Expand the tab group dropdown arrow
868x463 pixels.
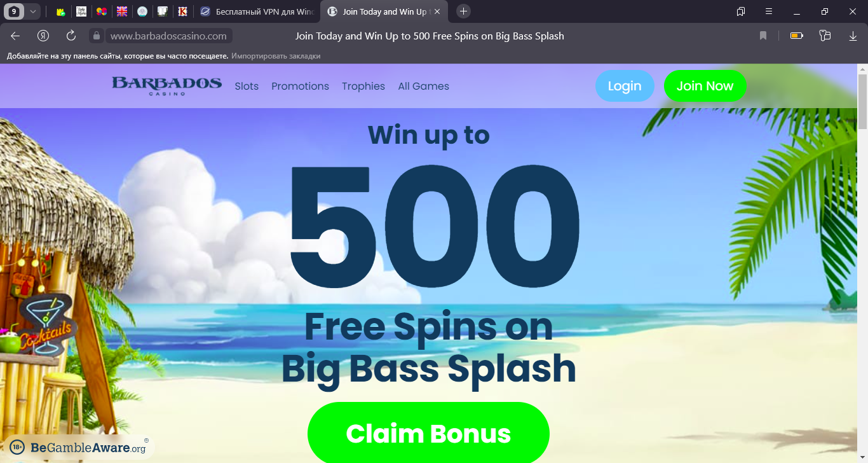[x=33, y=11]
